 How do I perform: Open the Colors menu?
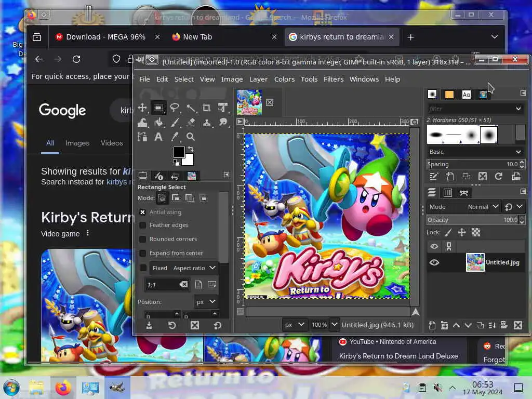[284, 79]
